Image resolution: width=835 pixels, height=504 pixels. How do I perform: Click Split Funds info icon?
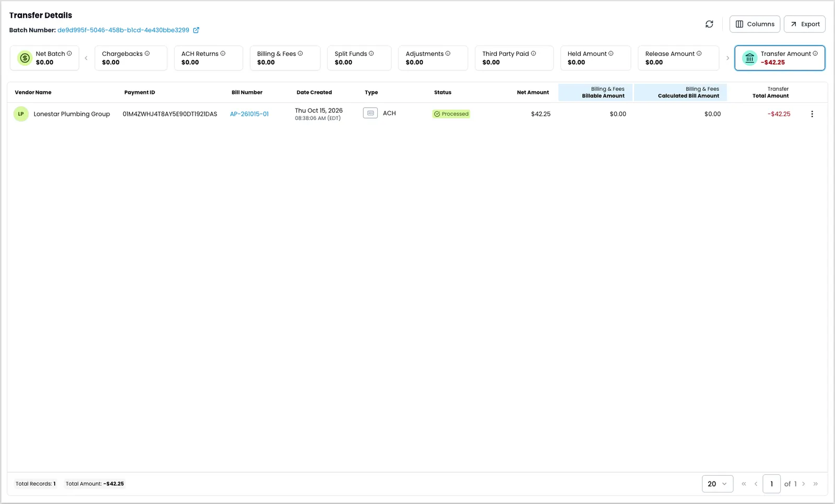[372, 53]
